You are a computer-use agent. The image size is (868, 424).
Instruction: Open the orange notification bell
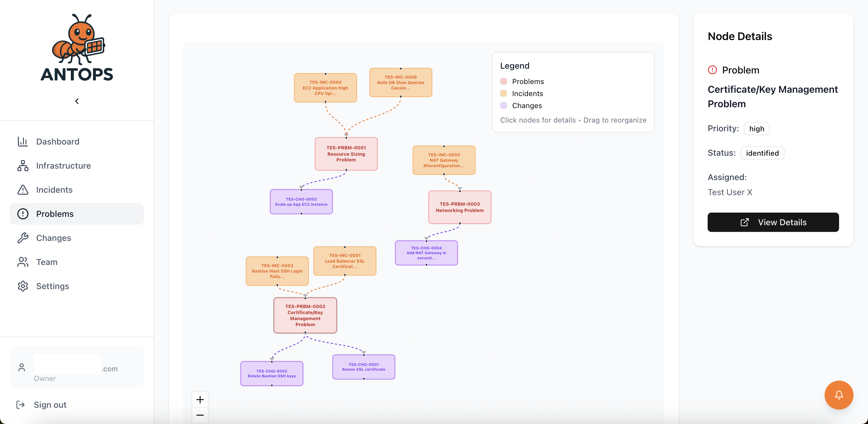point(838,395)
